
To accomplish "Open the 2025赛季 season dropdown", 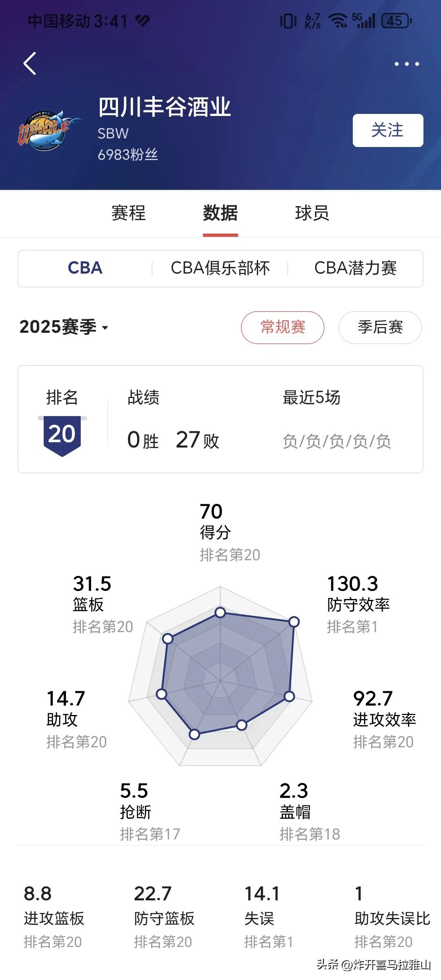I will [x=63, y=327].
